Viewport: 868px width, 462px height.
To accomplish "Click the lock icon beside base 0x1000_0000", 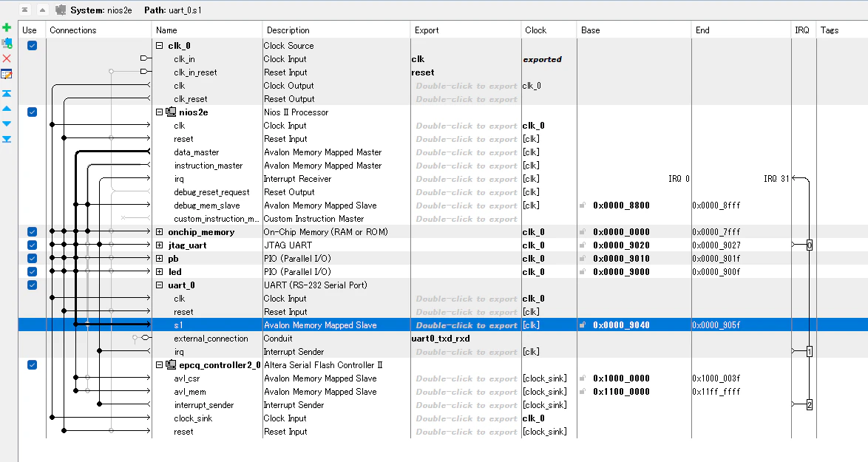I will [583, 378].
